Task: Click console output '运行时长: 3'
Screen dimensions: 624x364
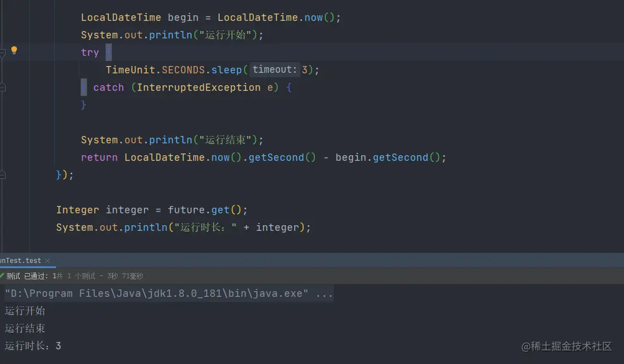Action: [33, 346]
